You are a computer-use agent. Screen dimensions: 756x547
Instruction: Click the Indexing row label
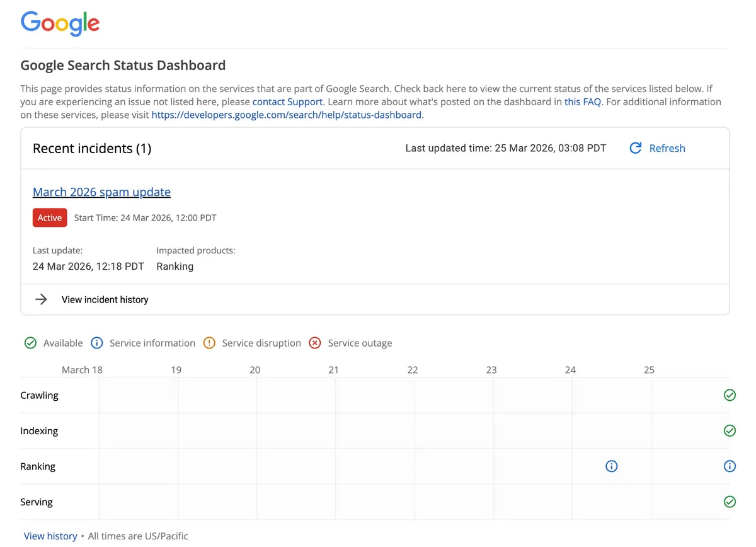click(x=39, y=430)
